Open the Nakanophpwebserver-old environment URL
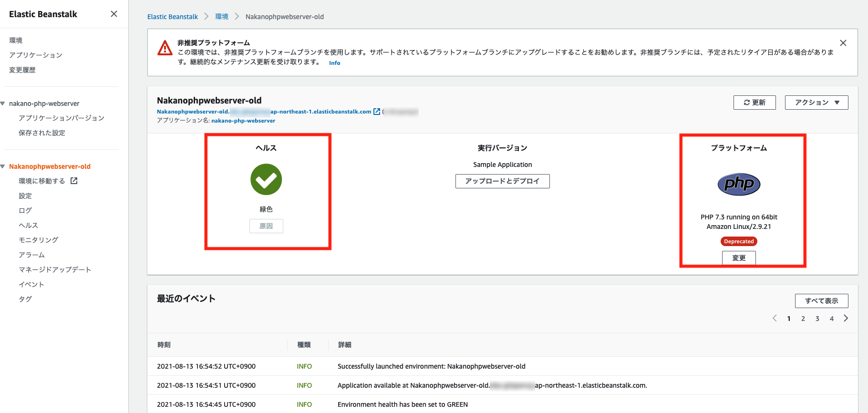The width and height of the screenshot is (868, 413). pyautogui.click(x=264, y=112)
